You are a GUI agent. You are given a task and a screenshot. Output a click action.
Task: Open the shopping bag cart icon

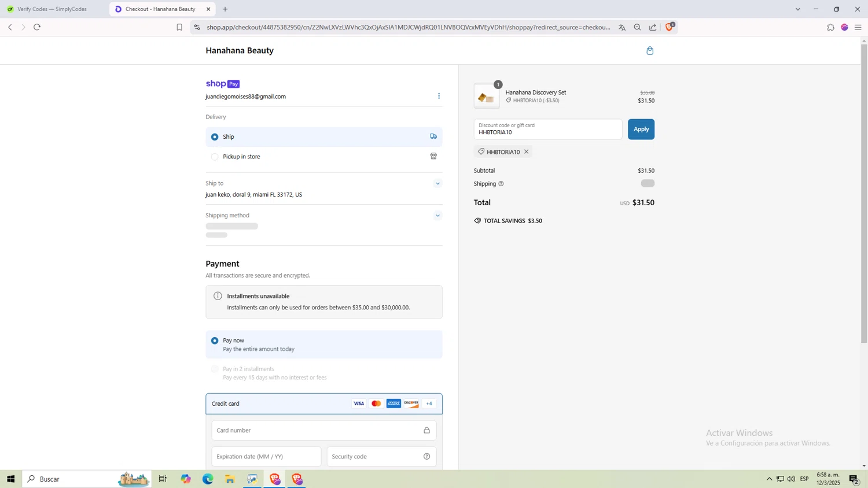[650, 51]
